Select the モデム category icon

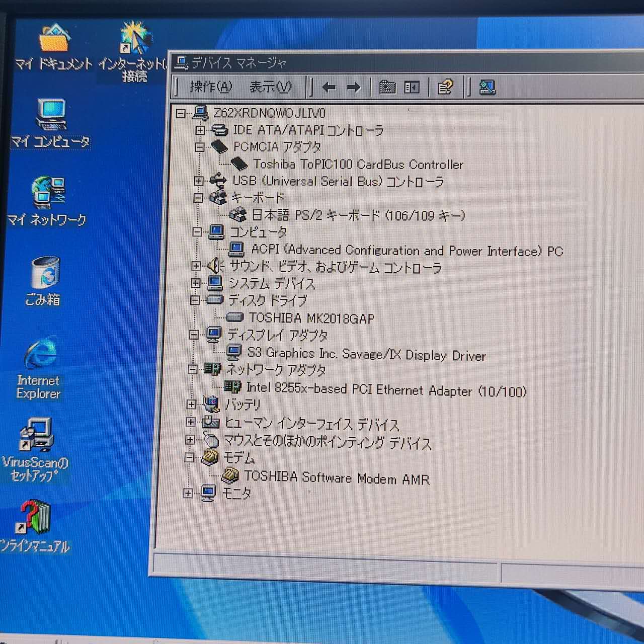[210, 457]
